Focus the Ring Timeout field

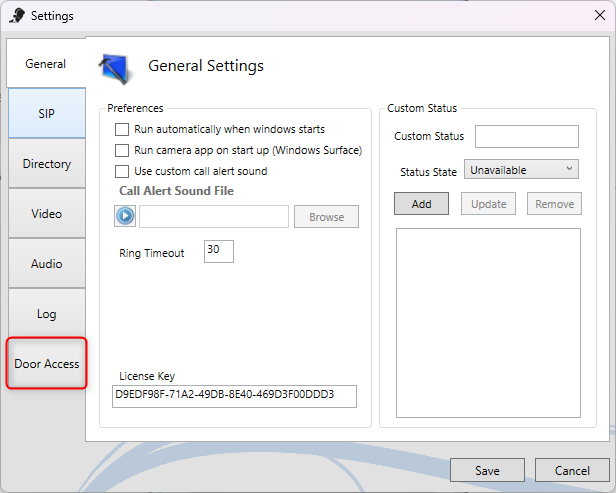[219, 251]
